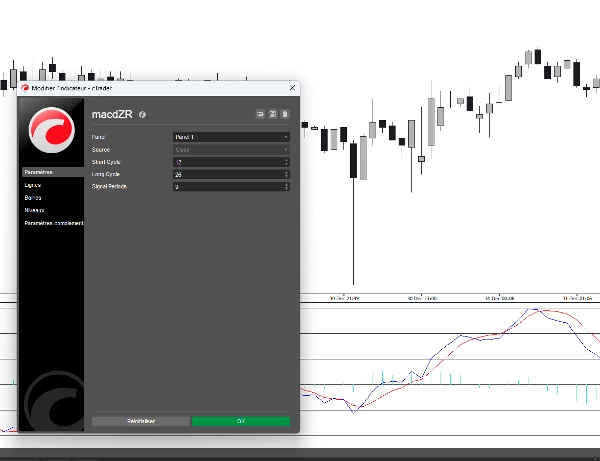Click the info icon next to macdZR
Image resolution: width=600 pixels, height=461 pixels.
143,114
